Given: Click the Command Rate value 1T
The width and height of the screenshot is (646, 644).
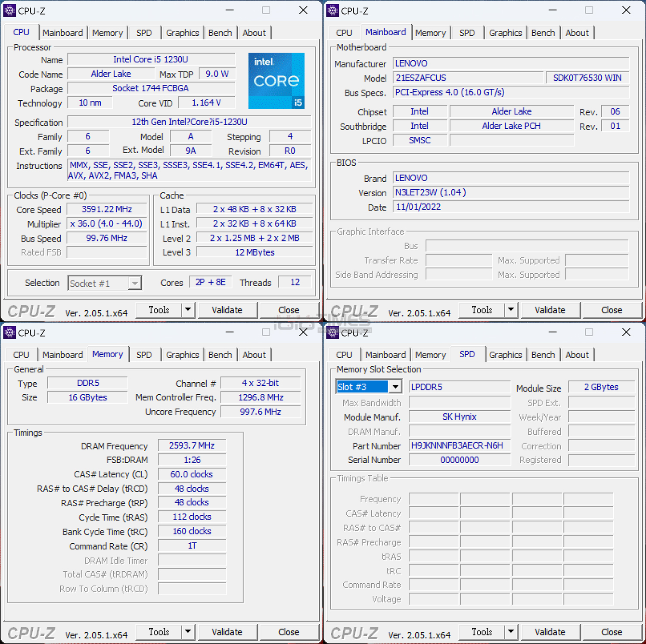Looking at the screenshot, I should [192, 546].
